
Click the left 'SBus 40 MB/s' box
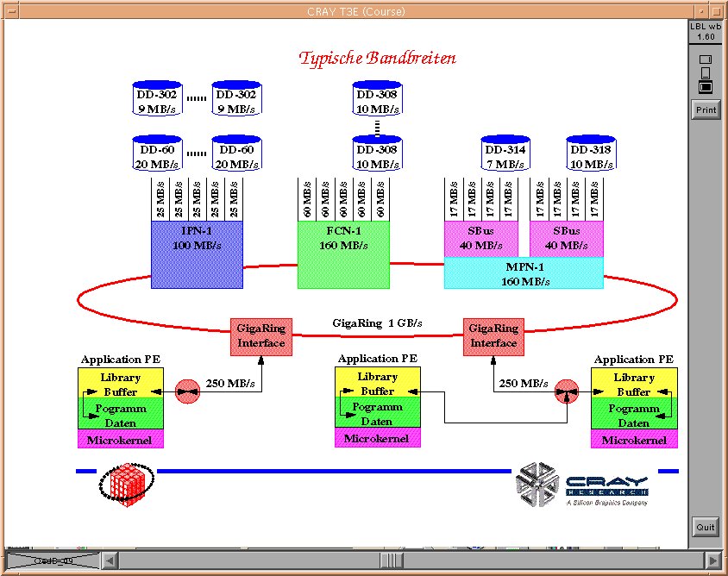coord(481,239)
